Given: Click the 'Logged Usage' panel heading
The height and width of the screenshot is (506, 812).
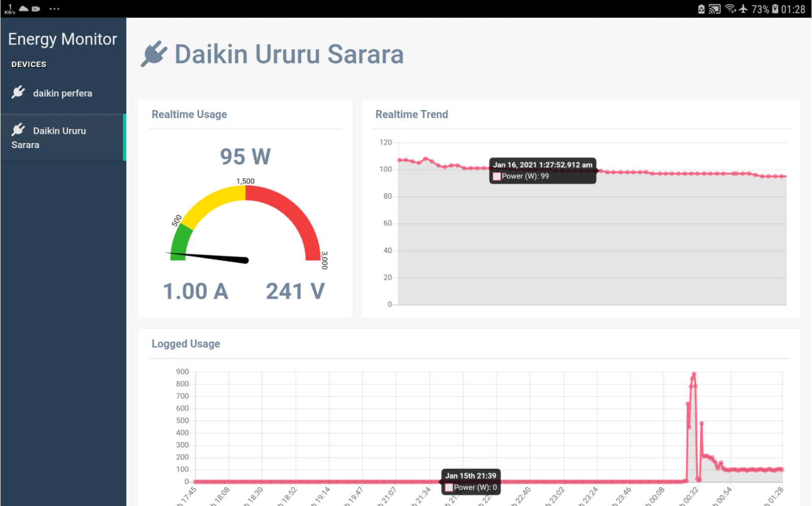Looking at the screenshot, I should click(186, 344).
